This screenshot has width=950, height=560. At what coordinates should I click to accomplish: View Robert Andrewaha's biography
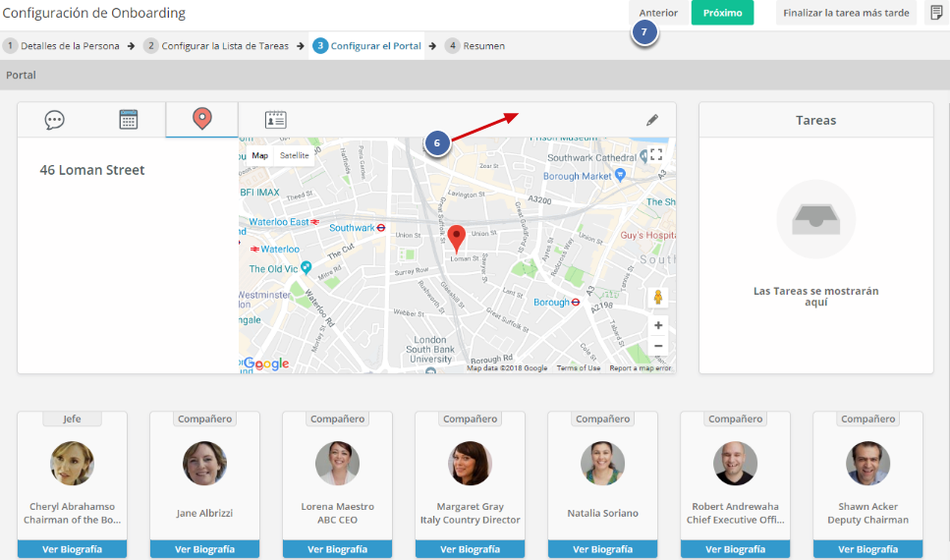736,549
